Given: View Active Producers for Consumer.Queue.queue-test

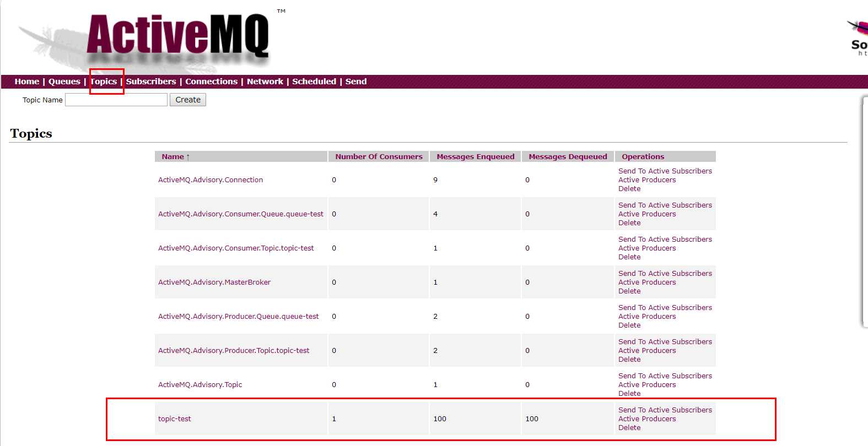Looking at the screenshot, I should 647,214.
